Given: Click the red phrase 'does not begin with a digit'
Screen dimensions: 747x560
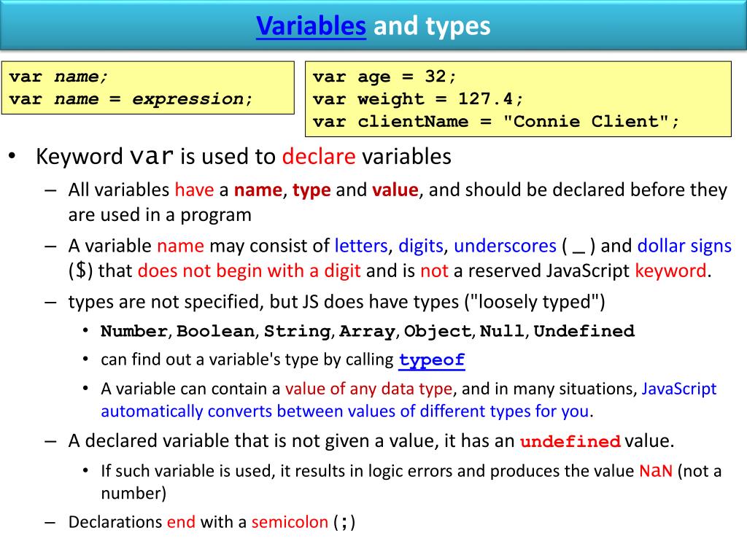Looking at the screenshot, I should click(x=249, y=271).
